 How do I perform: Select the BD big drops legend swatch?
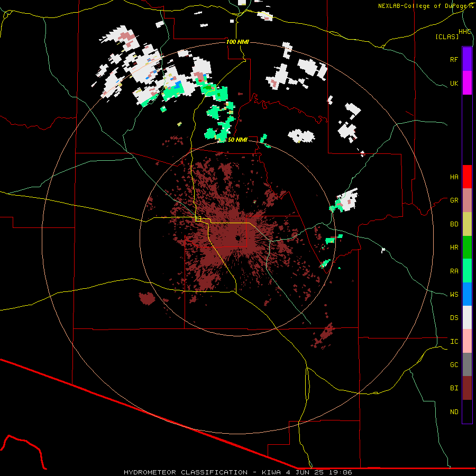467,224
